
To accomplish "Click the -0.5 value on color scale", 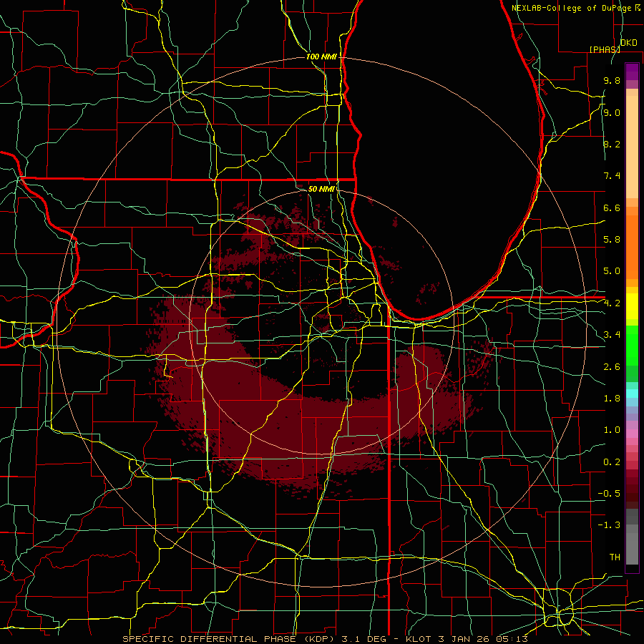I will coord(609,494).
